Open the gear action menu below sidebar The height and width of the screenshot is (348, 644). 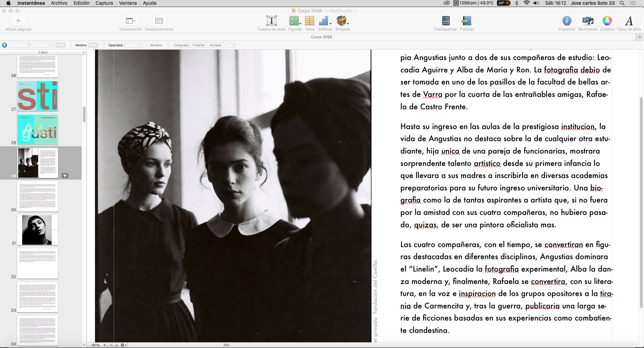point(123,345)
